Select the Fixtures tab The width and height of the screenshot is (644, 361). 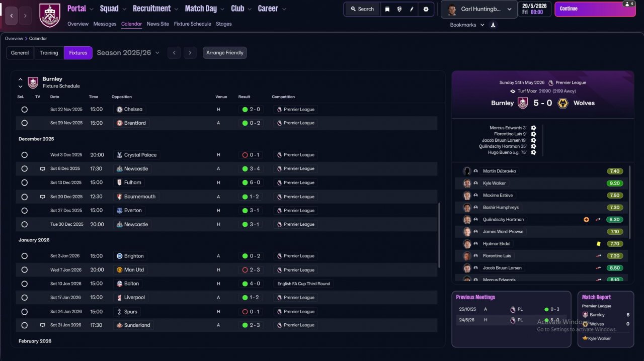[78, 53]
